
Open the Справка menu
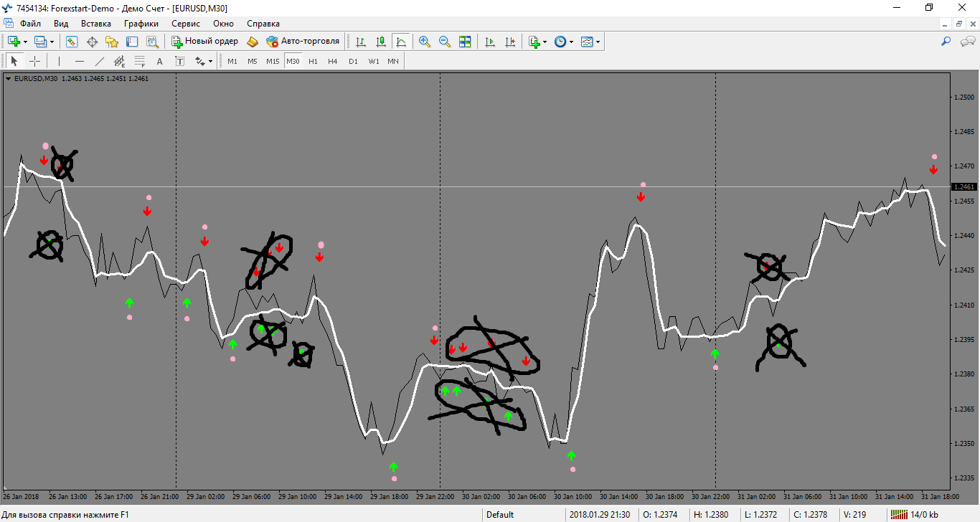point(263,24)
